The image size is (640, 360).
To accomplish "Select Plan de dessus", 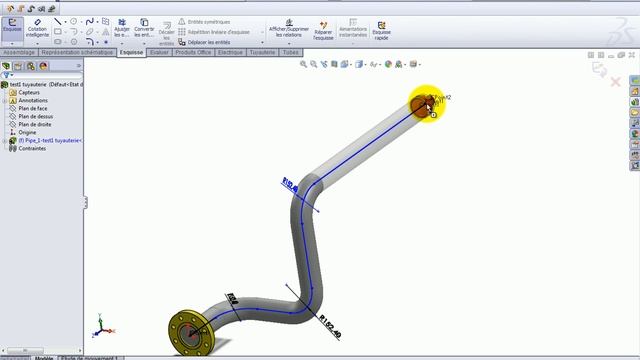I will click(x=36, y=116).
